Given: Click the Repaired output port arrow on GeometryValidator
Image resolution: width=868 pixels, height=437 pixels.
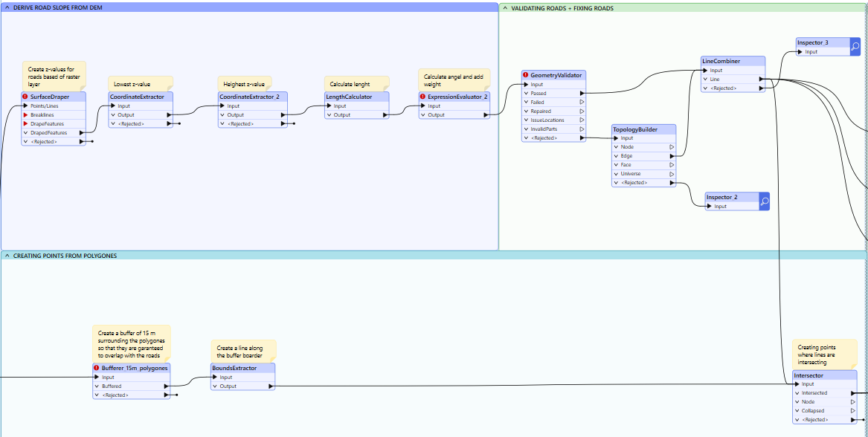Looking at the screenshot, I should pyautogui.click(x=581, y=111).
